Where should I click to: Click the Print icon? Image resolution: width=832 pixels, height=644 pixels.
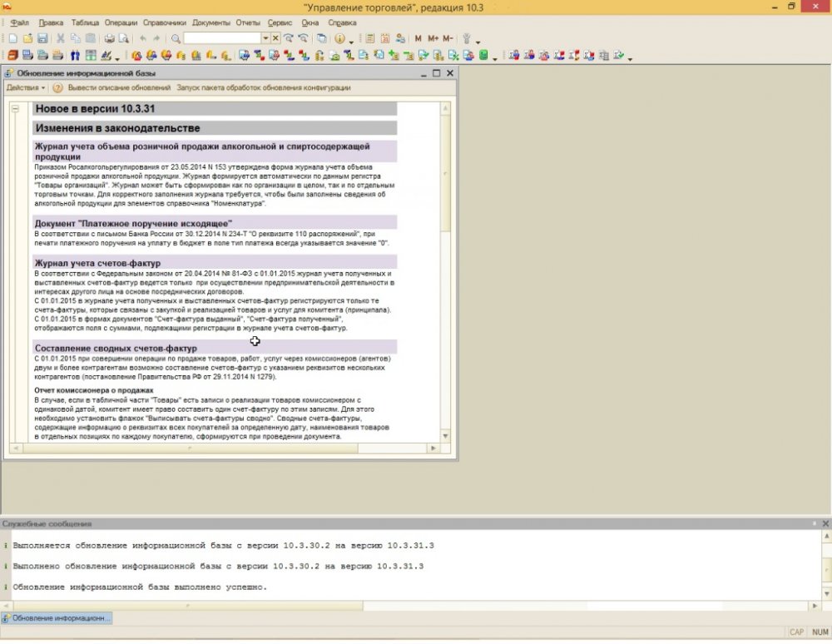[x=109, y=38]
